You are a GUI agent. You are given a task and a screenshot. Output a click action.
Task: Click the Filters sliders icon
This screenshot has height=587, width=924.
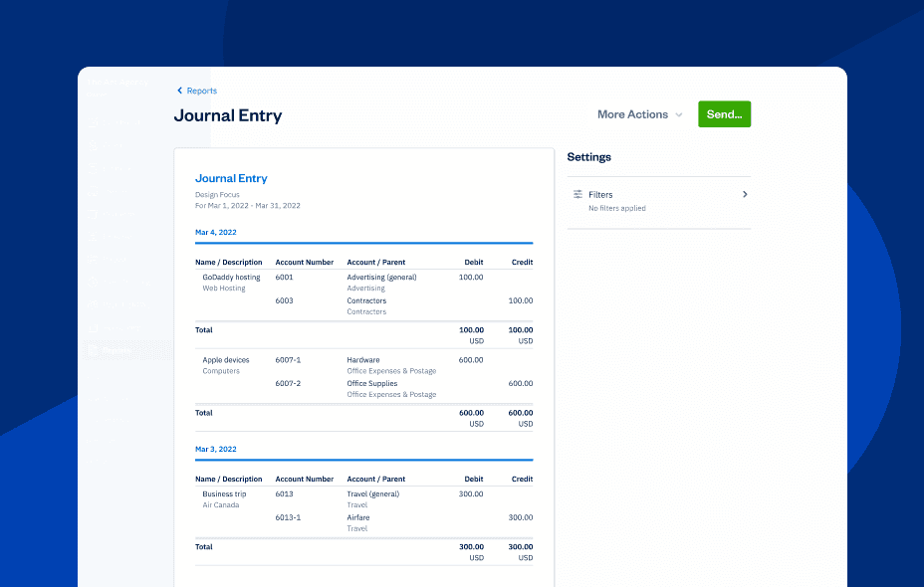coord(577,195)
